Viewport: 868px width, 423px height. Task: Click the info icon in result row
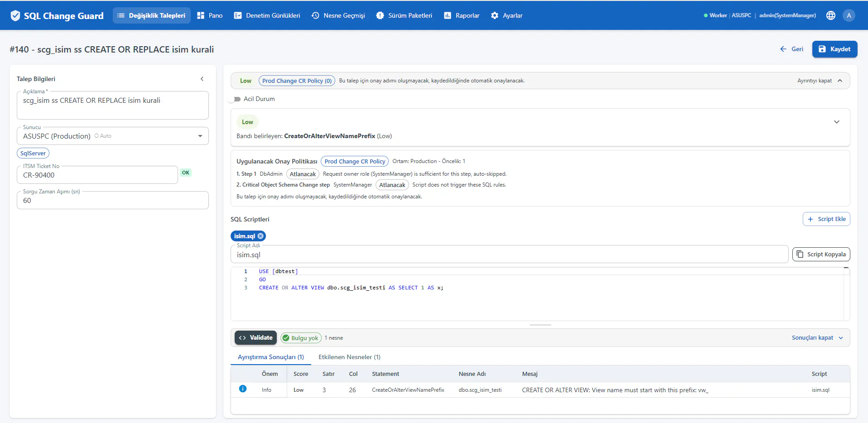[243, 389]
